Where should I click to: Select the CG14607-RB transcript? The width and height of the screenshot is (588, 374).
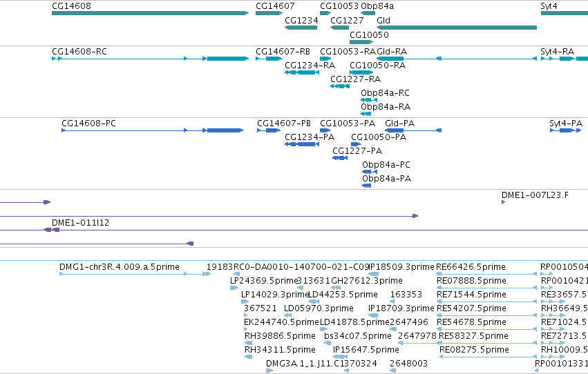[x=269, y=59]
